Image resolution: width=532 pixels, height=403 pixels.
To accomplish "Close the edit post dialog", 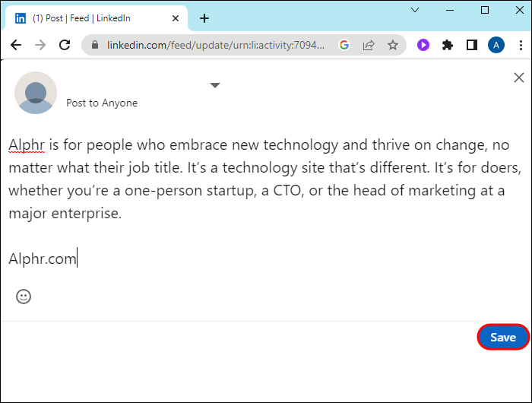I will (519, 78).
